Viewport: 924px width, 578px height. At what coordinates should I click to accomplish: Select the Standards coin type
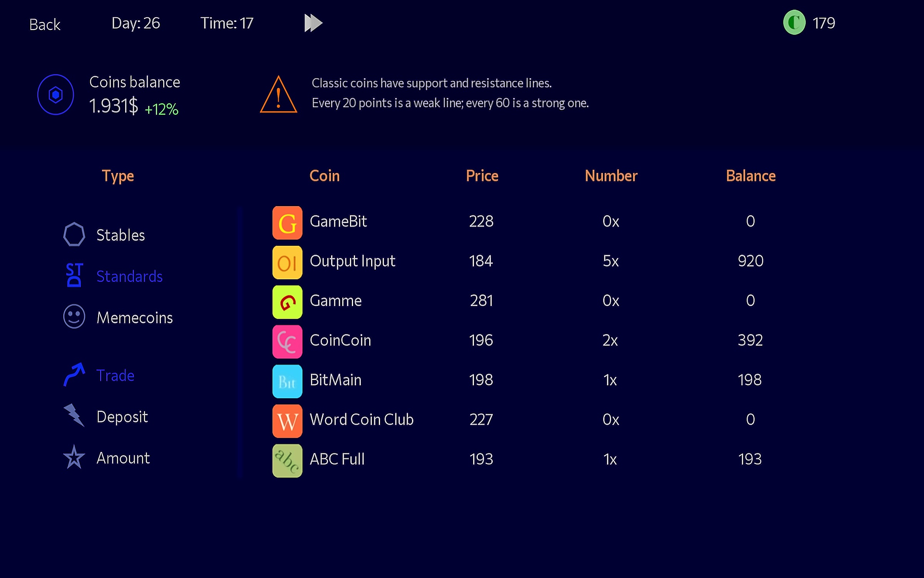tap(129, 276)
